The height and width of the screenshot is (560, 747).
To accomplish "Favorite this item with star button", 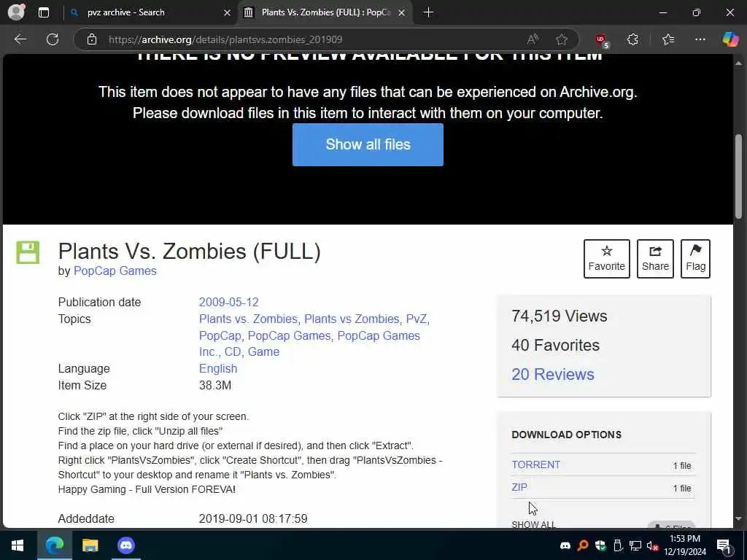I will coord(606,259).
